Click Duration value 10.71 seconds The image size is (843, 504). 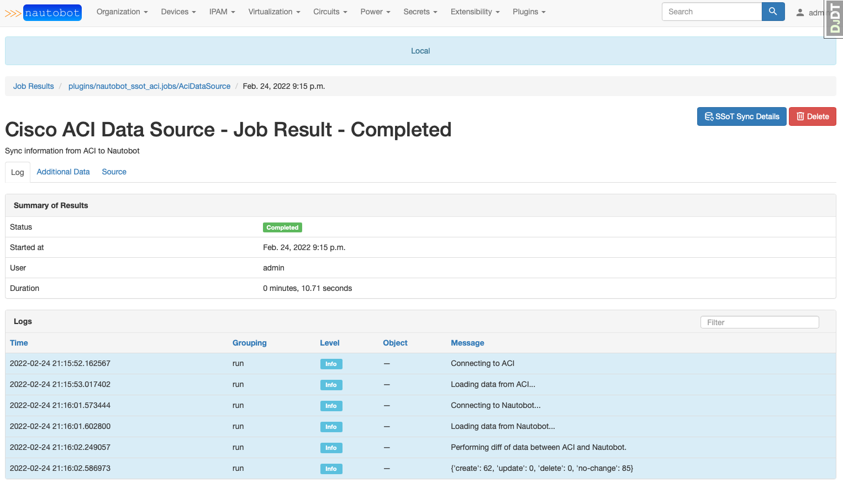(x=307, y=288)
